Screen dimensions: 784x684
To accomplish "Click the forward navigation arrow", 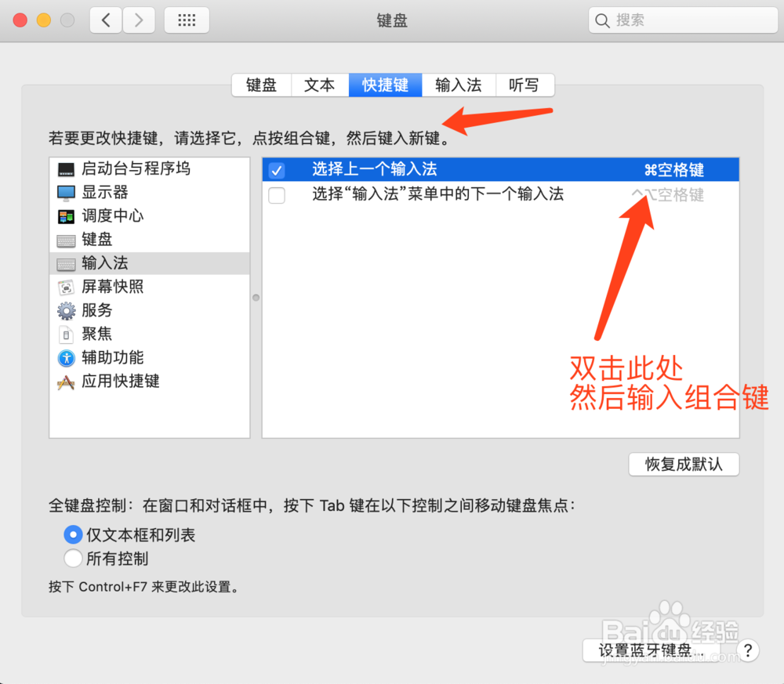I will 139,20.
